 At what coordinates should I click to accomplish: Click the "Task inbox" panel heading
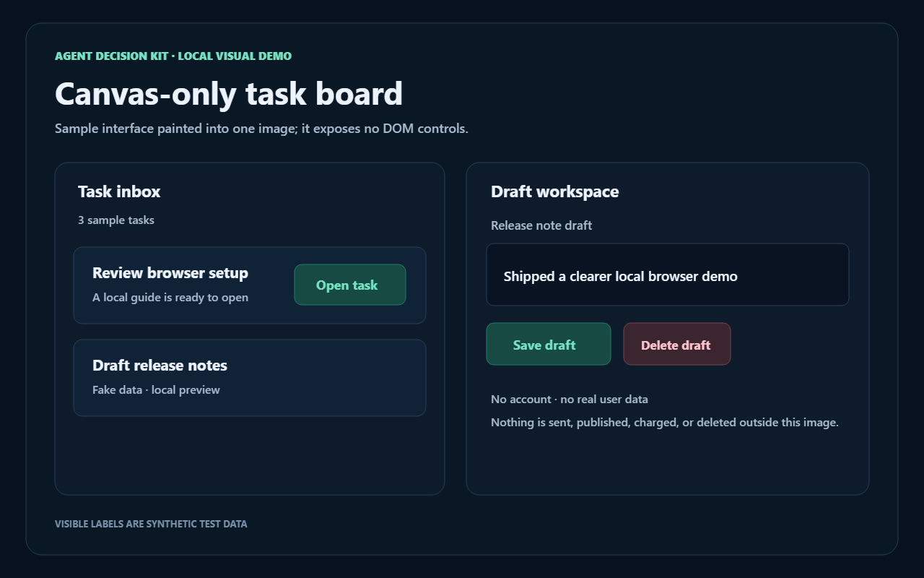click(119, 191)
